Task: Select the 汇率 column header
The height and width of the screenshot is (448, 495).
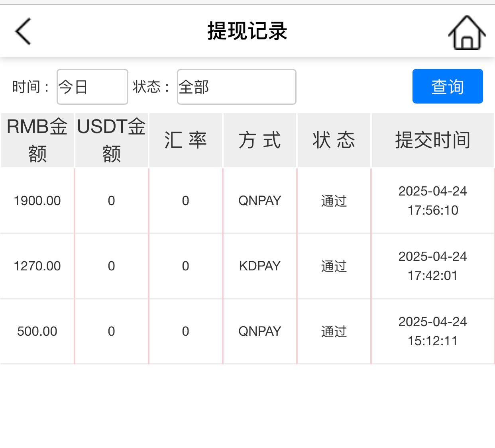Action: 185,140
